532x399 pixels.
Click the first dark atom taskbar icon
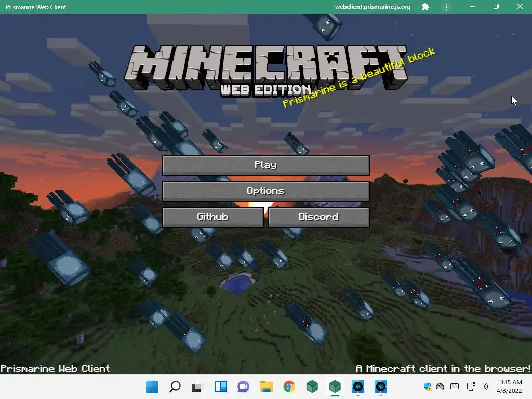[358, 387]
